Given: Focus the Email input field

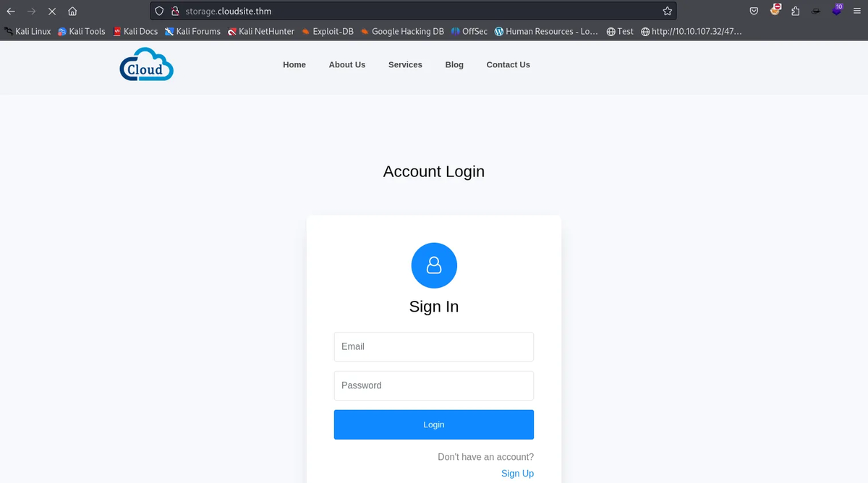Looking at the screenshot, I should tap(434, 346).
